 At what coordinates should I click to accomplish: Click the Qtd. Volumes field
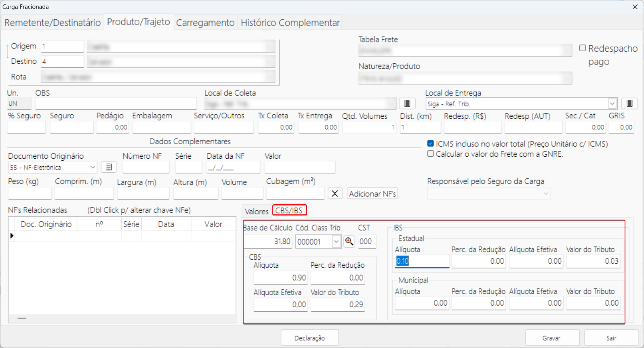(x=369, y=127)
